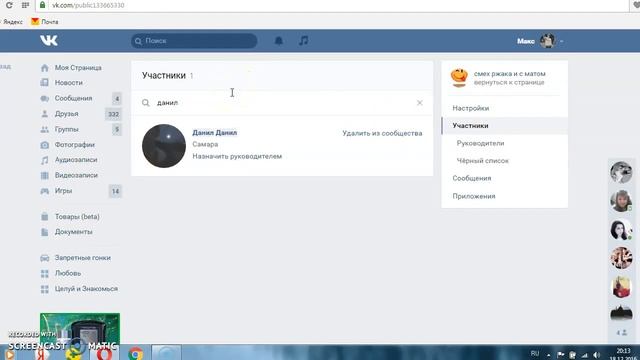Open Opera from the taskbar
Image resolution: width=640 pixels, height=360 pixels.
coord(104,353)
